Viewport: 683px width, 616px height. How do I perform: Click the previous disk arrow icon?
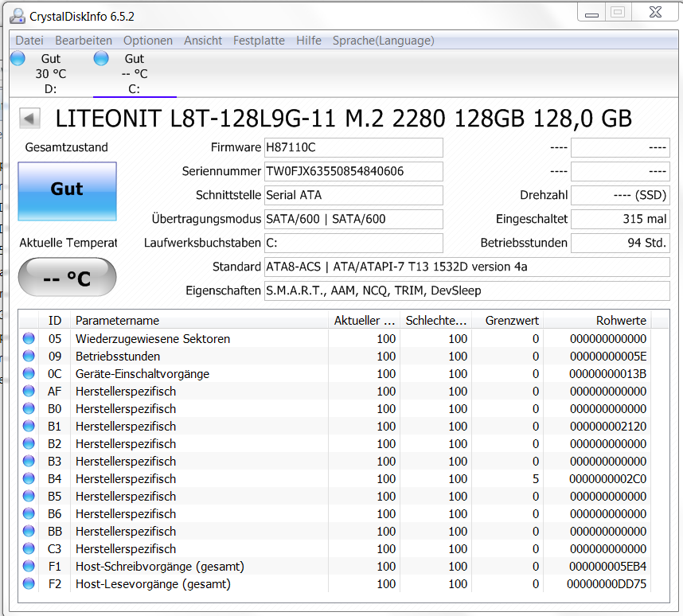pos(30,119)
